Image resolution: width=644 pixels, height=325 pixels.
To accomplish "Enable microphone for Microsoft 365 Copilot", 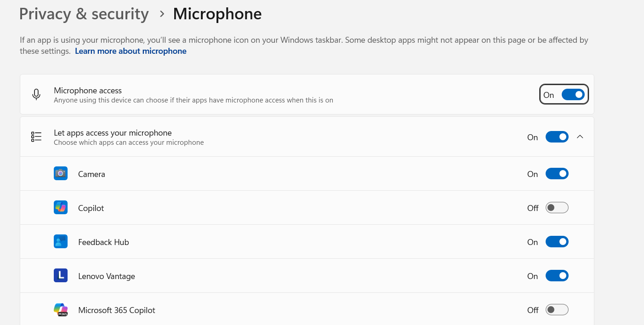I will coord(557,310).
